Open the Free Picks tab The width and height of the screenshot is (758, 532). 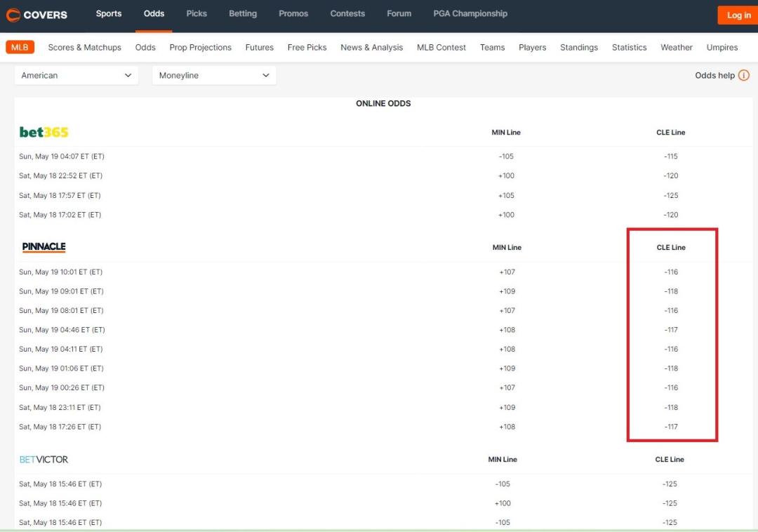coord(307,47)
